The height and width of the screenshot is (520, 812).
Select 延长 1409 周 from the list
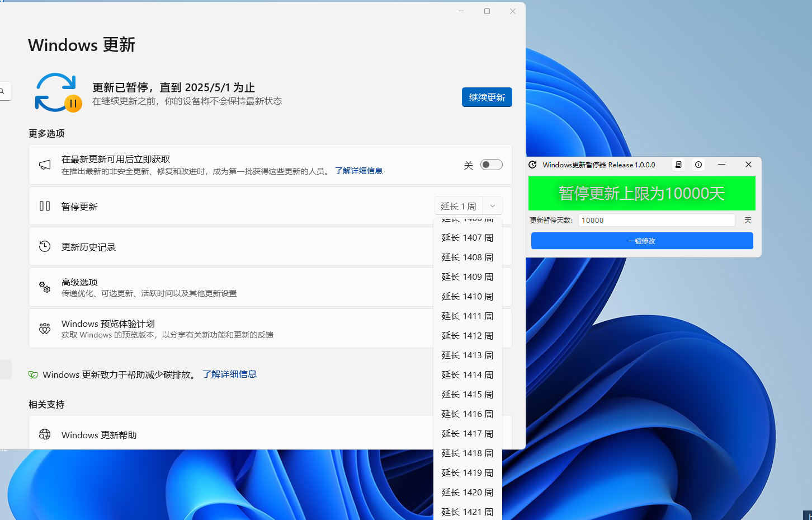pos(468,277)
